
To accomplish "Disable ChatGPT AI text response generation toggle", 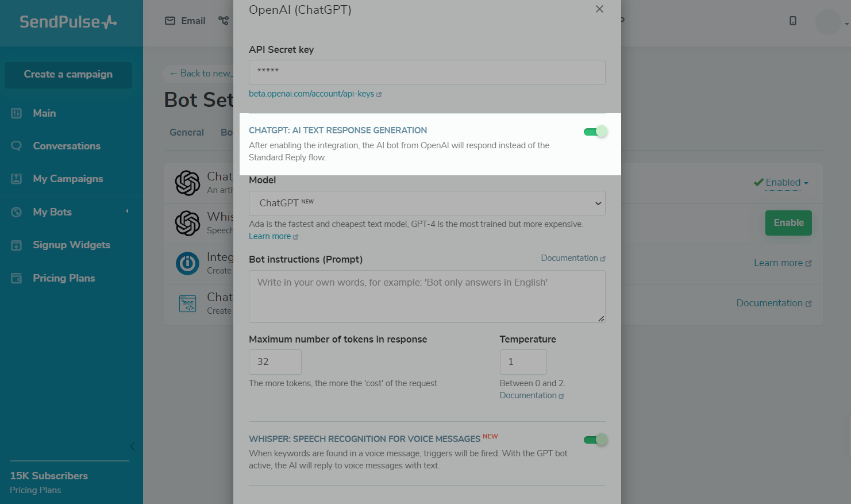I will click(x=595, y=132).
